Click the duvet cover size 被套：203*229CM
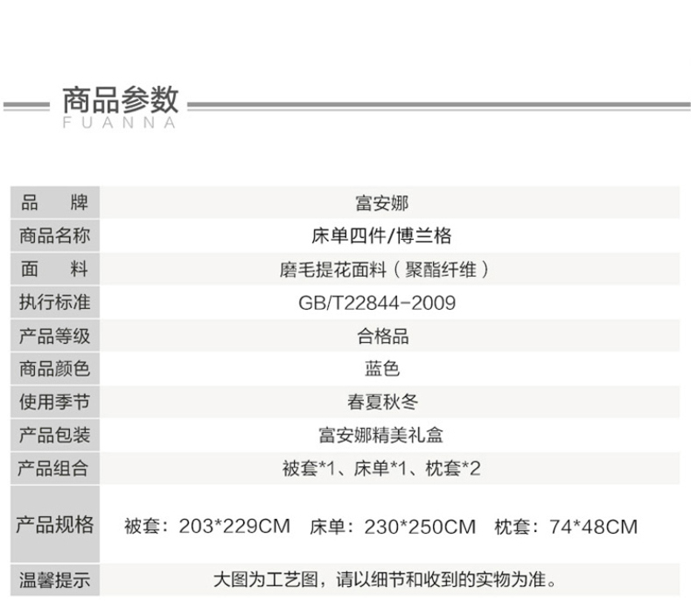This screenshot has height=616, width=691. (x=207, y=526)
